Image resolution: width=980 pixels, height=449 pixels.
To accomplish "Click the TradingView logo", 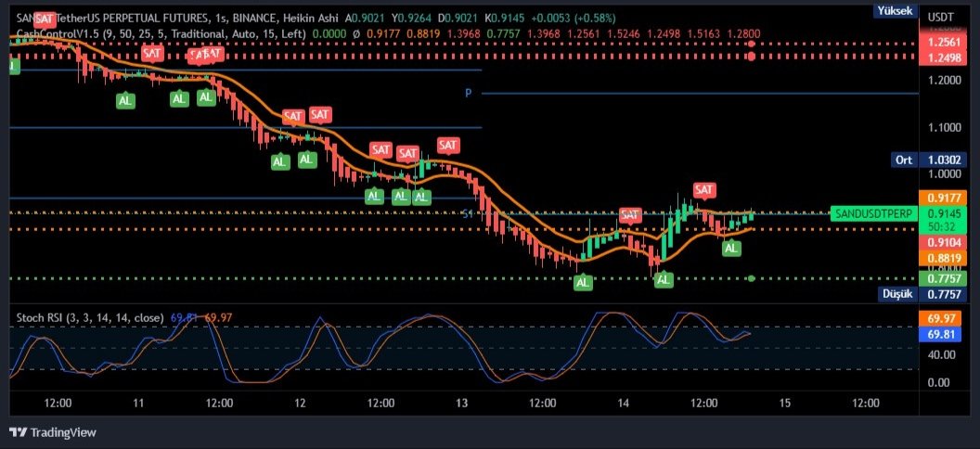I will [53, 432].
